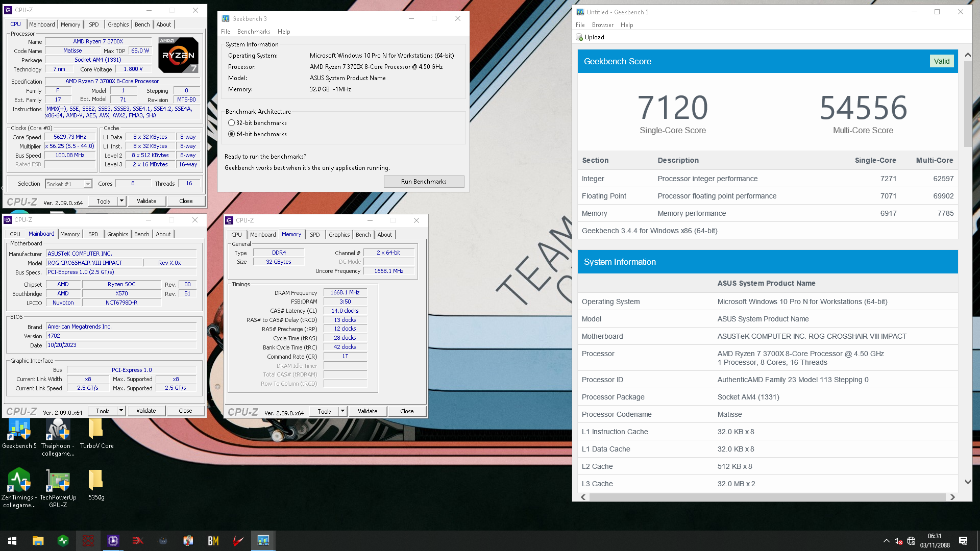Select 64-bit benchmarks radio button
The image size is (980, 551).
[x=231, y=134]
